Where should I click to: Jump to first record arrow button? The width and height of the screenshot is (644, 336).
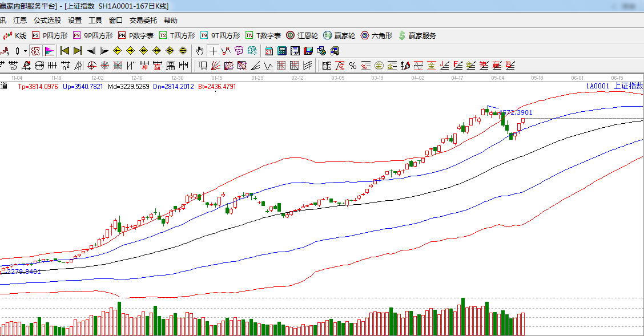tap(65, 50)
